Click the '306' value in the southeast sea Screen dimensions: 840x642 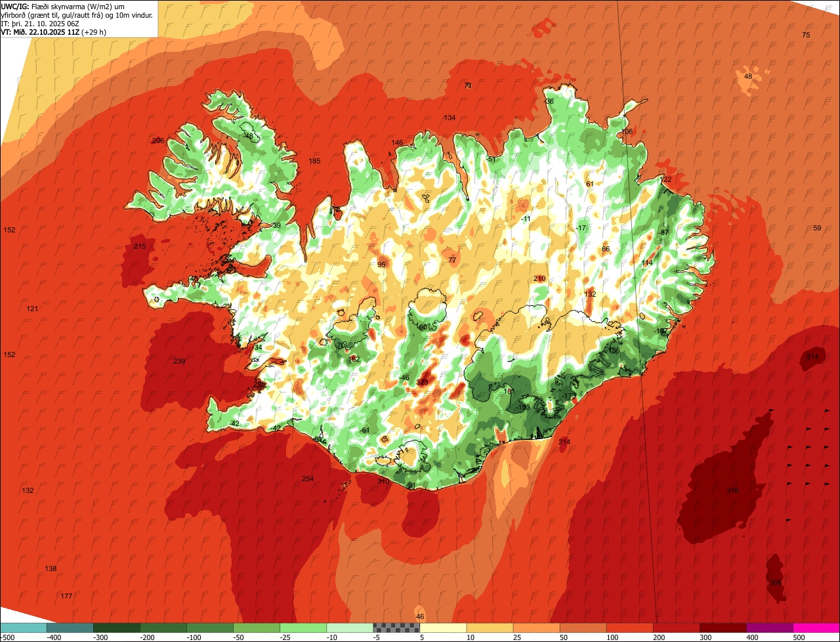pos(776,582)
